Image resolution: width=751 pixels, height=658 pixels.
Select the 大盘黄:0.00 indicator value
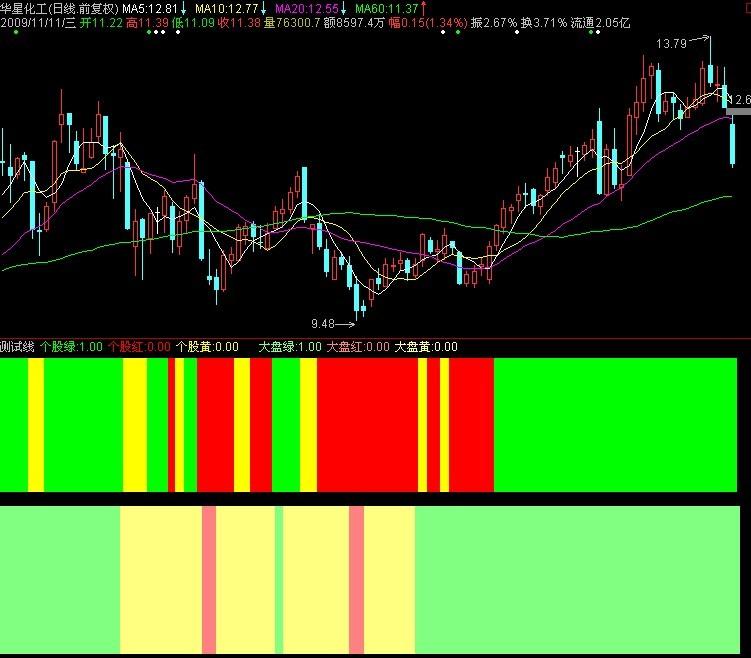click(x=426, y=347)
